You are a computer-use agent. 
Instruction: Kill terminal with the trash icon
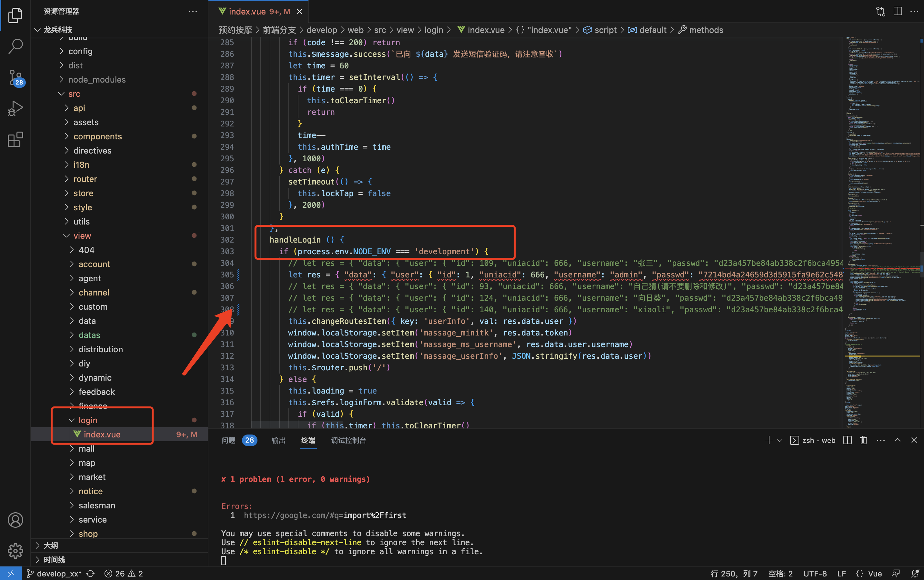[x=863, y=440]
